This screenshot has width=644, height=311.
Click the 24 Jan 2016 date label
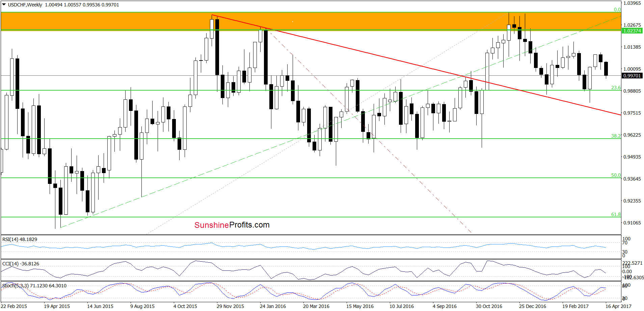coord(273,306)
